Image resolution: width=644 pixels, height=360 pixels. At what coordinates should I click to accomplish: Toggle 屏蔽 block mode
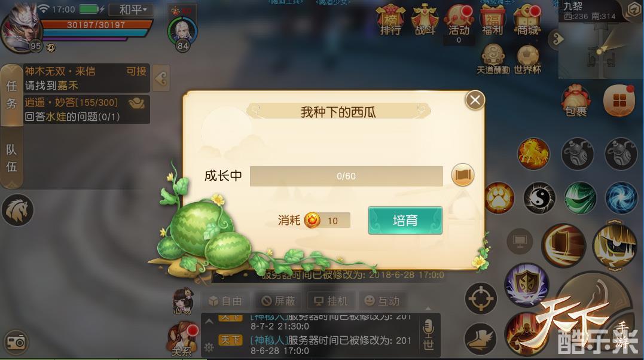pos(279,301)
